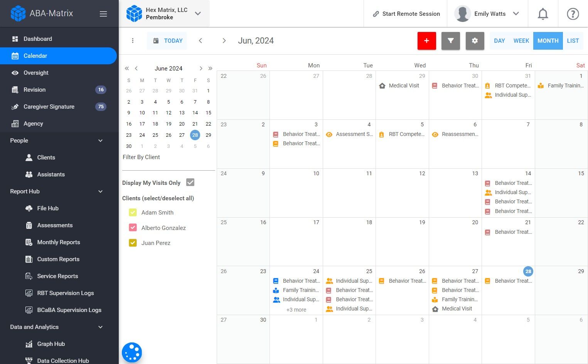The image size is (588, 364).
Task: Click the ABA-Matrix cube logo
Action: [18, 13]
